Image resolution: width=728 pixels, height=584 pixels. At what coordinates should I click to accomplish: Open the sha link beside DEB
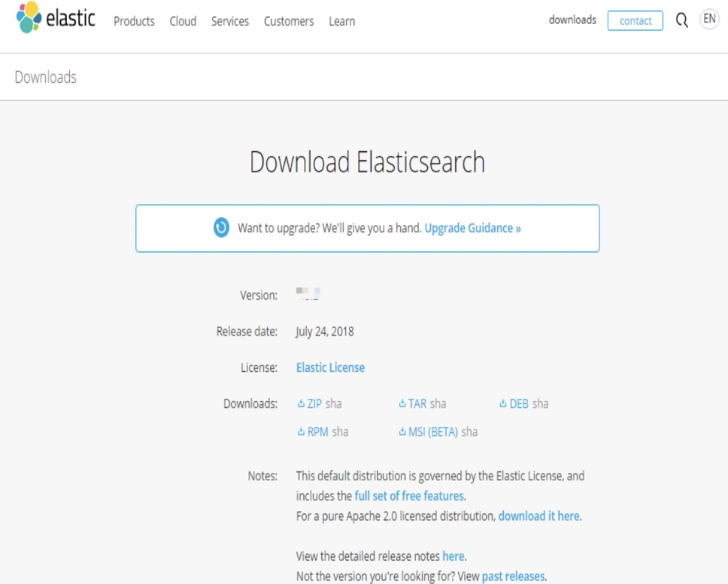540,403
